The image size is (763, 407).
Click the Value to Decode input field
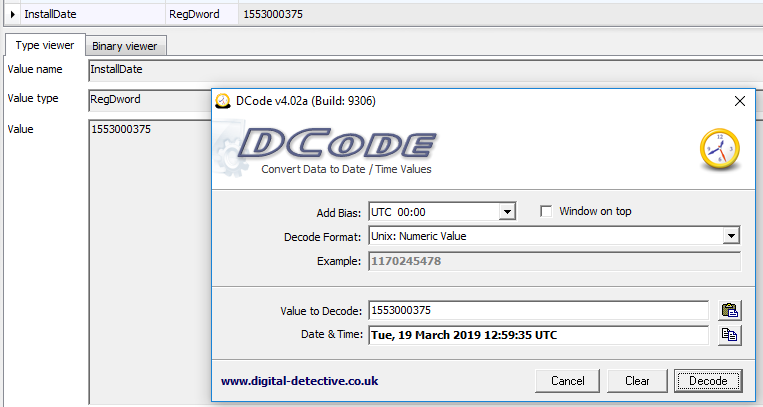click(x=538, y=310)
